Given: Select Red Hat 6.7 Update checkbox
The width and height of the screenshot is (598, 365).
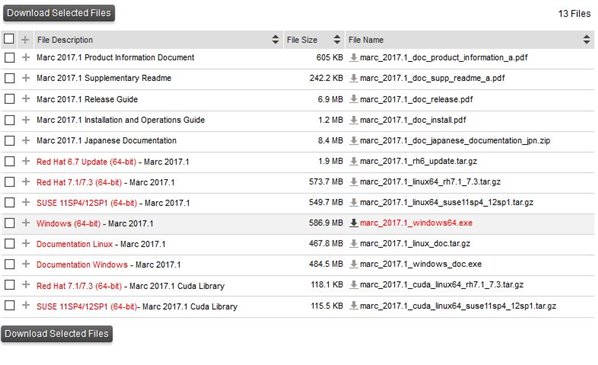Looking at the screenshot, I should pos(10,161).
